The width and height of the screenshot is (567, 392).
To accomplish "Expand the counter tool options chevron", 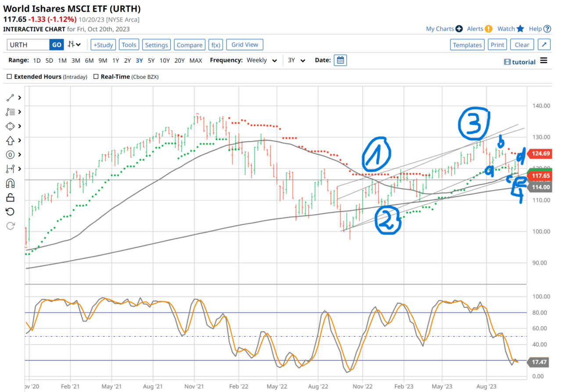I will point(19,154).
